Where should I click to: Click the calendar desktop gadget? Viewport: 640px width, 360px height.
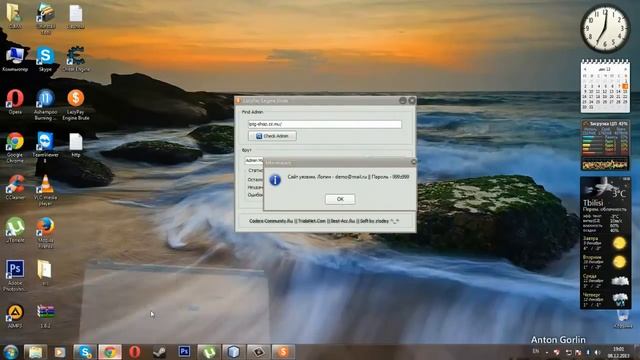click(605, 86)
